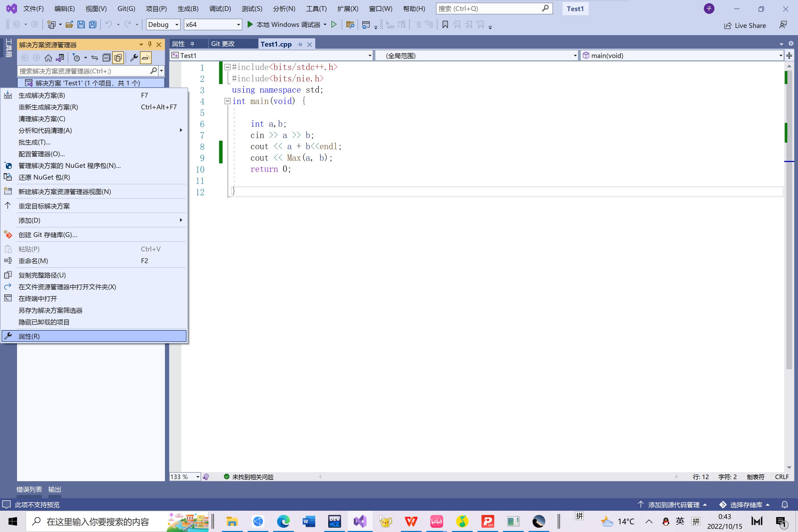Image resolution: width=798 pixels, height=532 pixels.
Task: Click 添加到源代码管理 in the status bar
Action: pyautogui.click(x=674, y=505)
